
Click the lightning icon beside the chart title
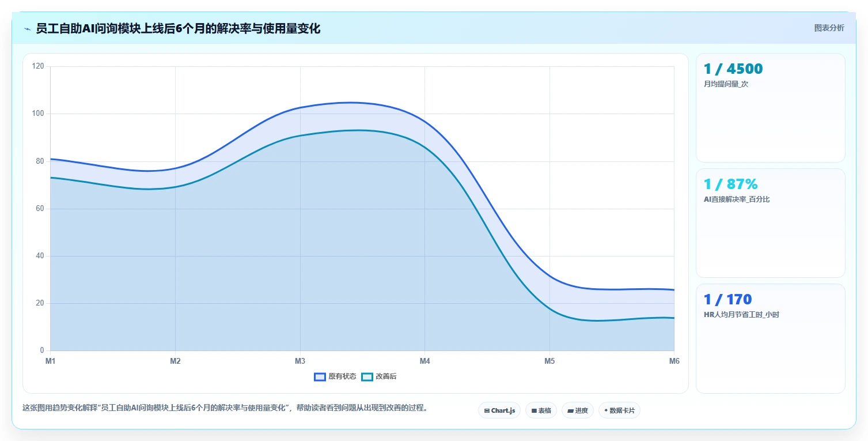click(x=27, y=29)
